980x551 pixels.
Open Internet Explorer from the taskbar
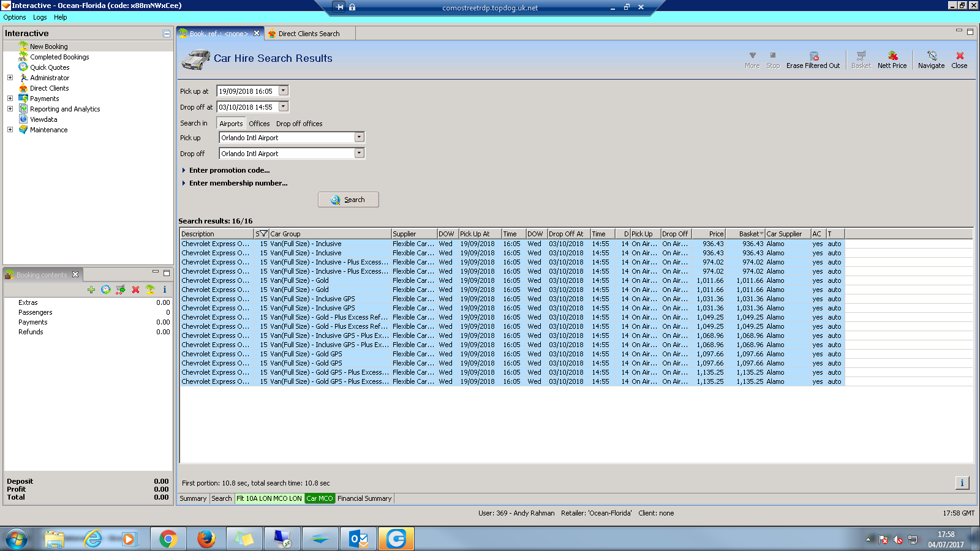93,539
